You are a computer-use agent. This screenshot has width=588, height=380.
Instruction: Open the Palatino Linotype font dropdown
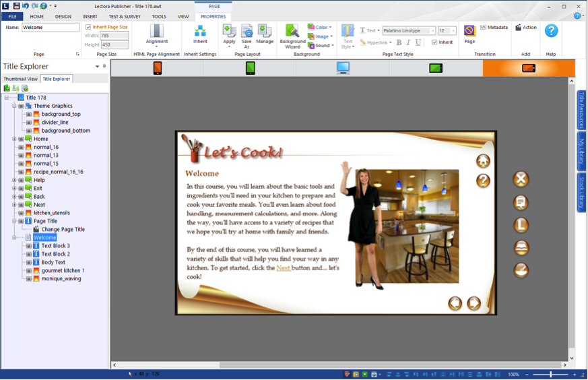[432, 31]
